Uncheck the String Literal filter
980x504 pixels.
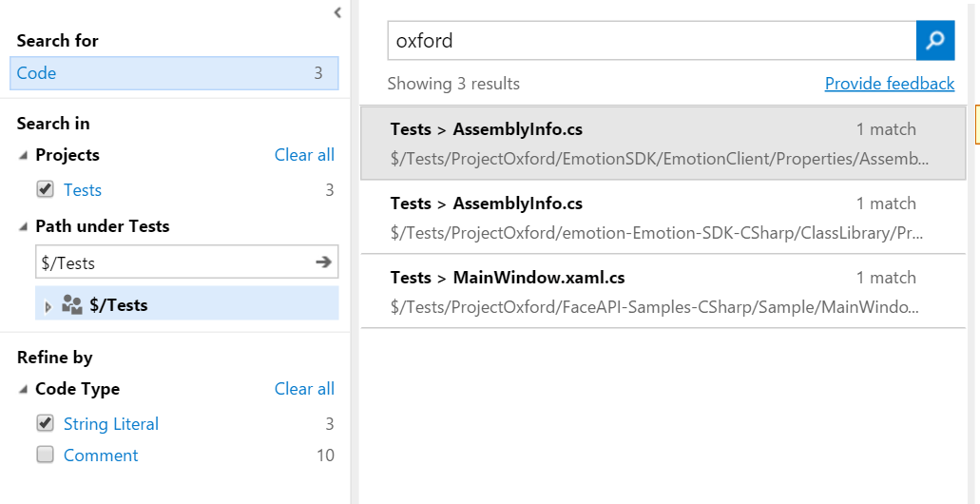pos(45,424)
